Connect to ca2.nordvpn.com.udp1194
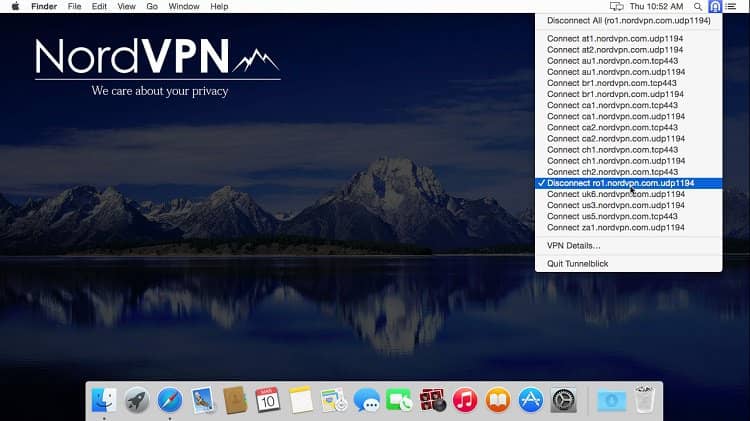 (x=629, y=139)
